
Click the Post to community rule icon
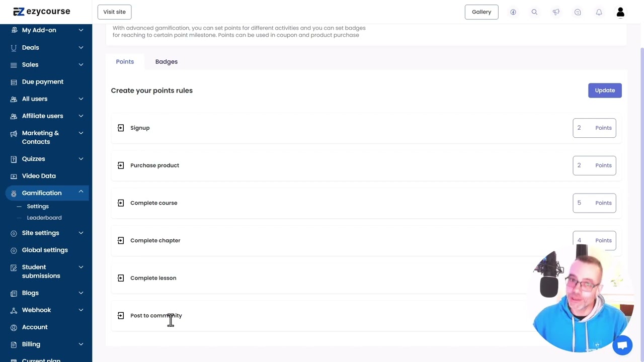(x=121, y=316)
